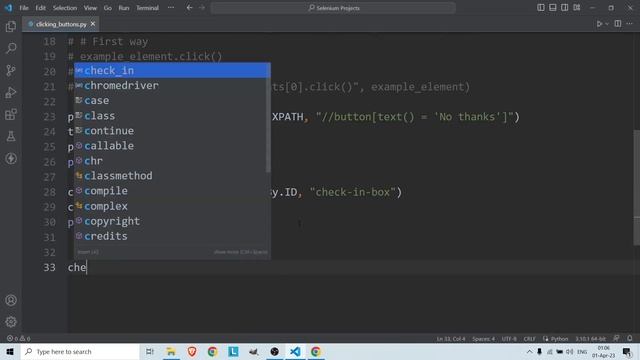The width and height of the screenshot is (640, 360).
Task: Open the lightning bolt extension view
Action: (11, 158)
